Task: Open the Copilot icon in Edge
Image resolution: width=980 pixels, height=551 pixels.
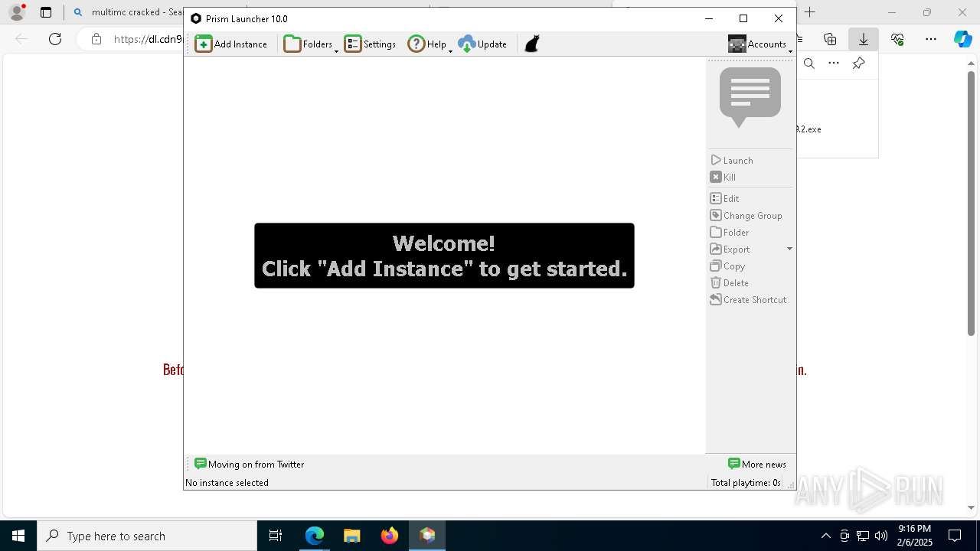Action: [962, 39]
